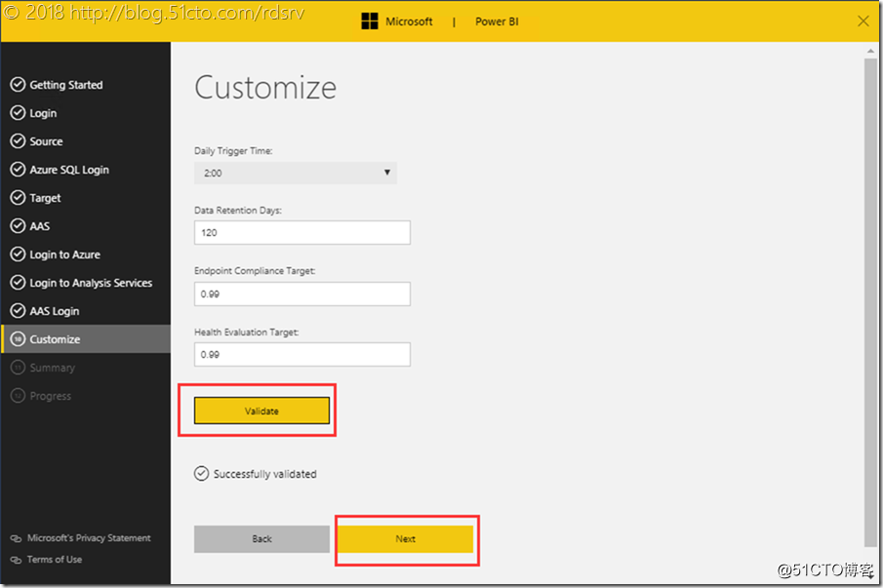The image size is (883, 588).
Task: Click the Successfully validated checkmark icon
Action: point(202,474)
